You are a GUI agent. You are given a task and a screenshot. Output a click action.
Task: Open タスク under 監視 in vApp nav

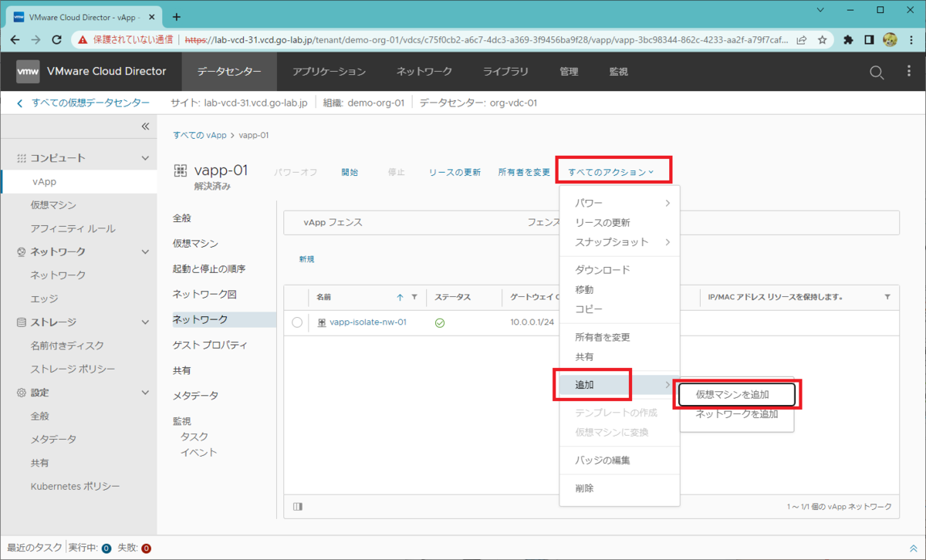click(x=194, y=437)
